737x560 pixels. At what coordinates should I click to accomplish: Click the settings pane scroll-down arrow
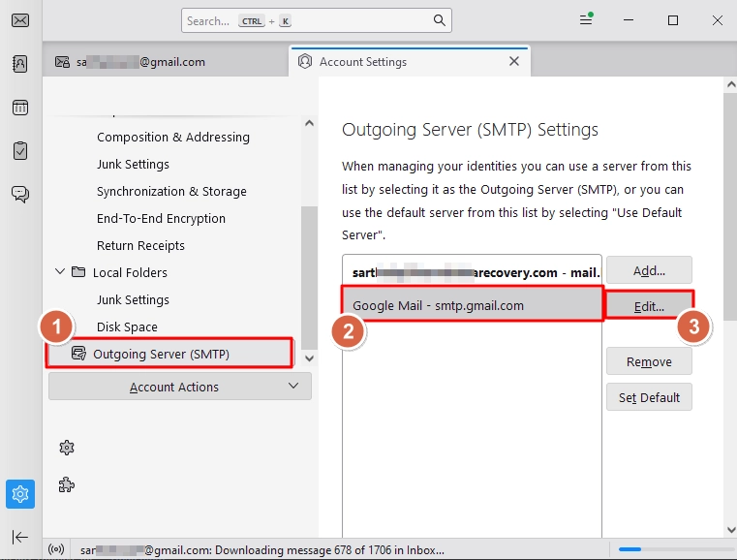731,529
